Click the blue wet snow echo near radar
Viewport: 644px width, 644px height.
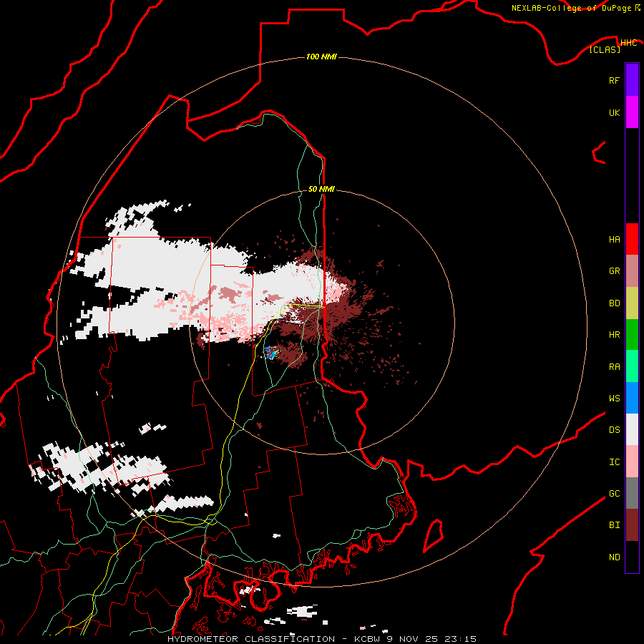click(271, 352)
